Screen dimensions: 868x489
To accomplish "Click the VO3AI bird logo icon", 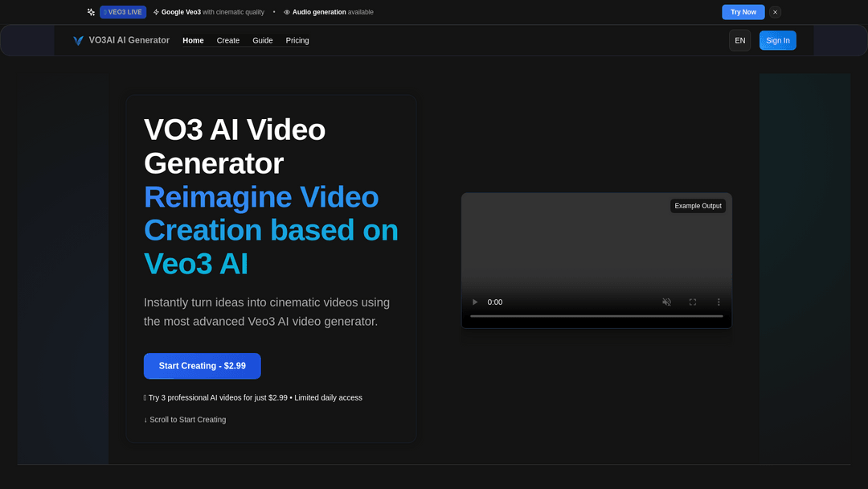I will [78, 40].
